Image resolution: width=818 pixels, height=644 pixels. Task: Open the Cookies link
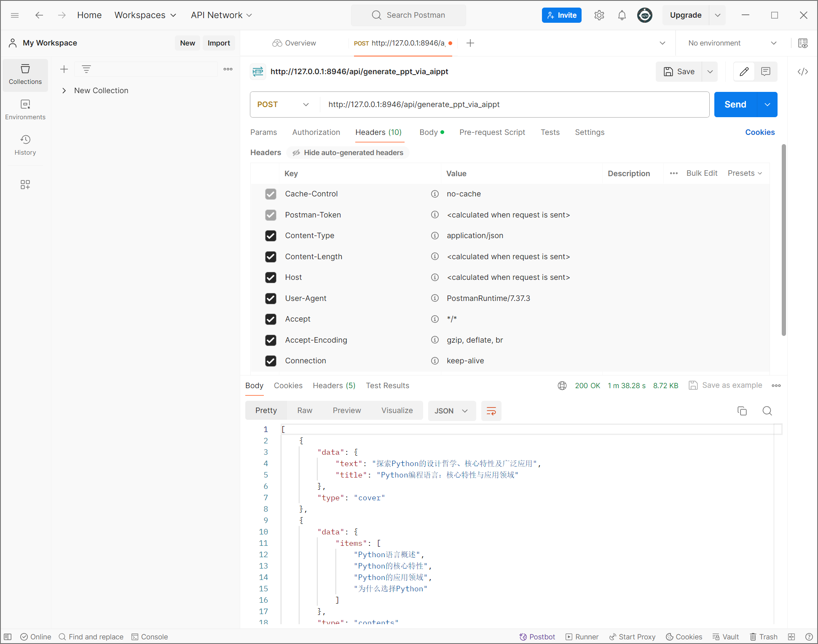coord(759,132)
